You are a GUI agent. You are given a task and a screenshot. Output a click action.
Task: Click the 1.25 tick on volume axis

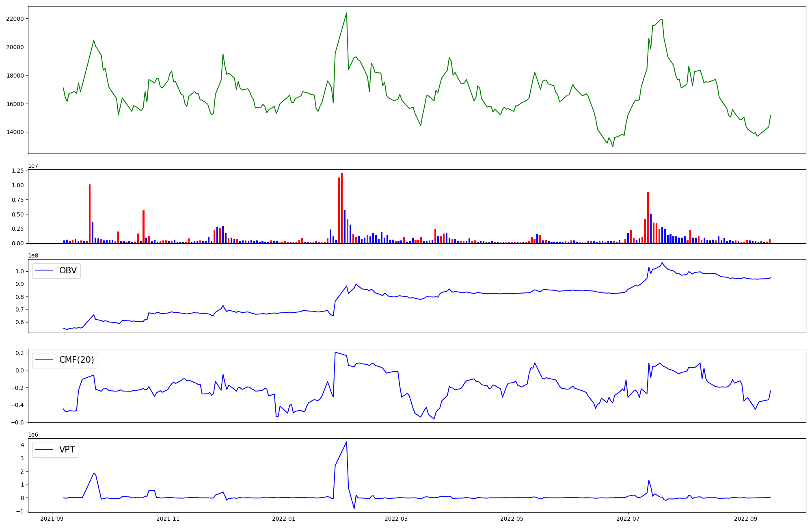click(x=17, y=171)
